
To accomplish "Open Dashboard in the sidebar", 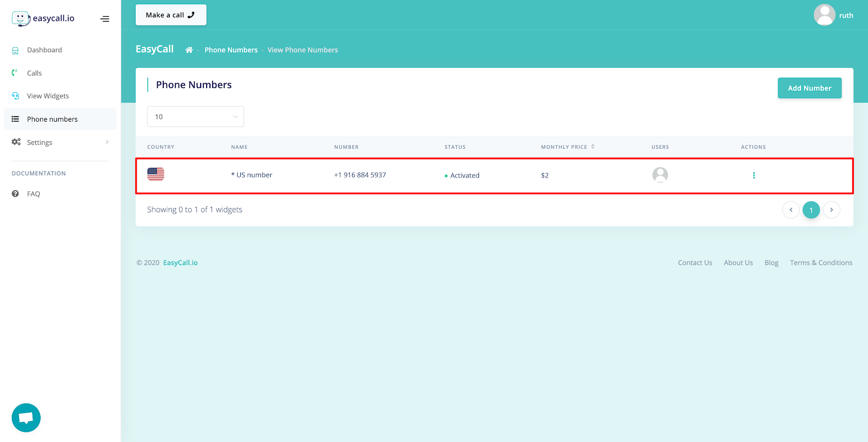I will [x=44, y=50].
